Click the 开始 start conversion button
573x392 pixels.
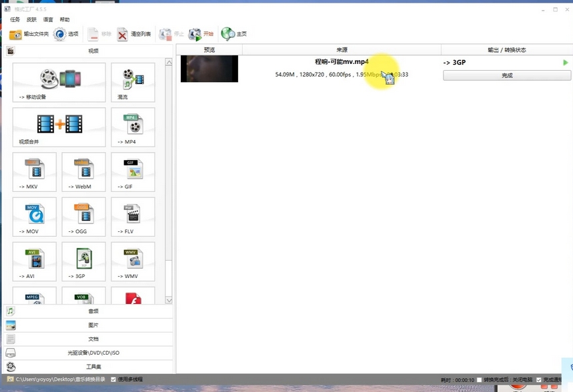pyautogui.click(x=202, y=33)
